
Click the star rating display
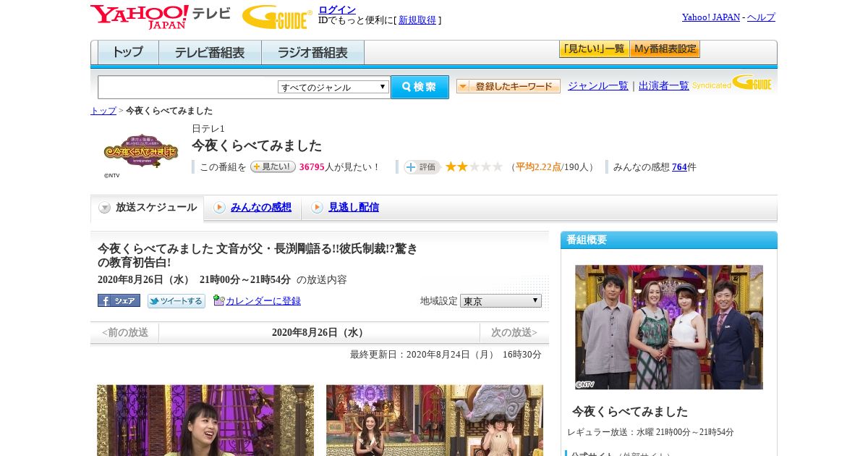pos(474,167)
